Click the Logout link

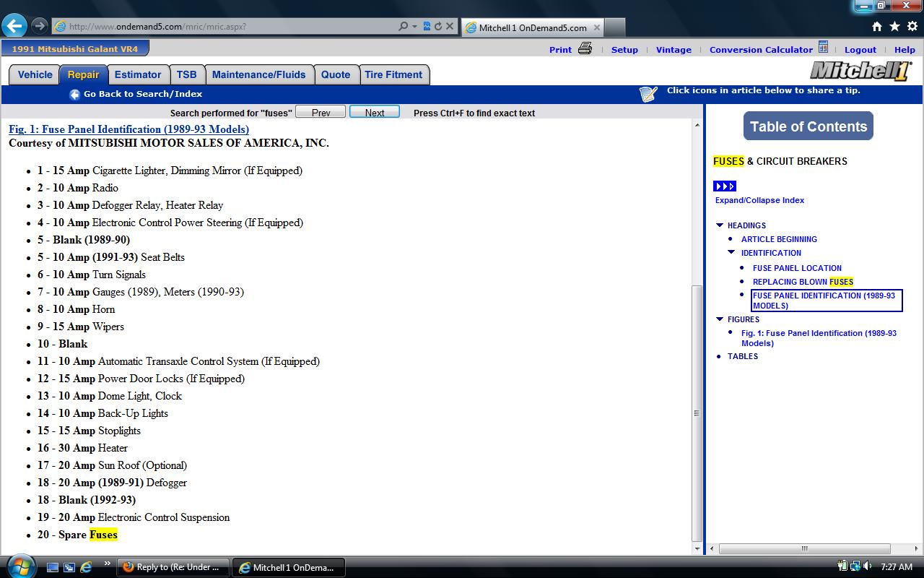click(x=860, y=50)
